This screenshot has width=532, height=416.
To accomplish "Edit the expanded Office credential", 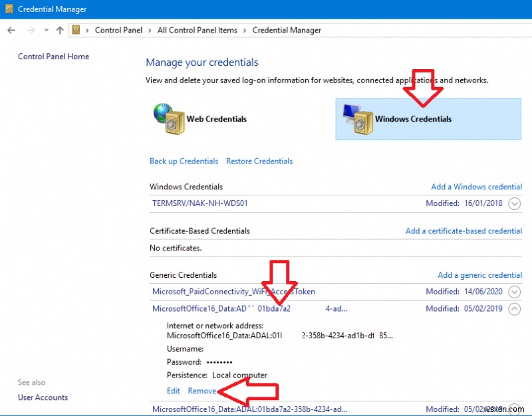I will [x=173, y=391].
